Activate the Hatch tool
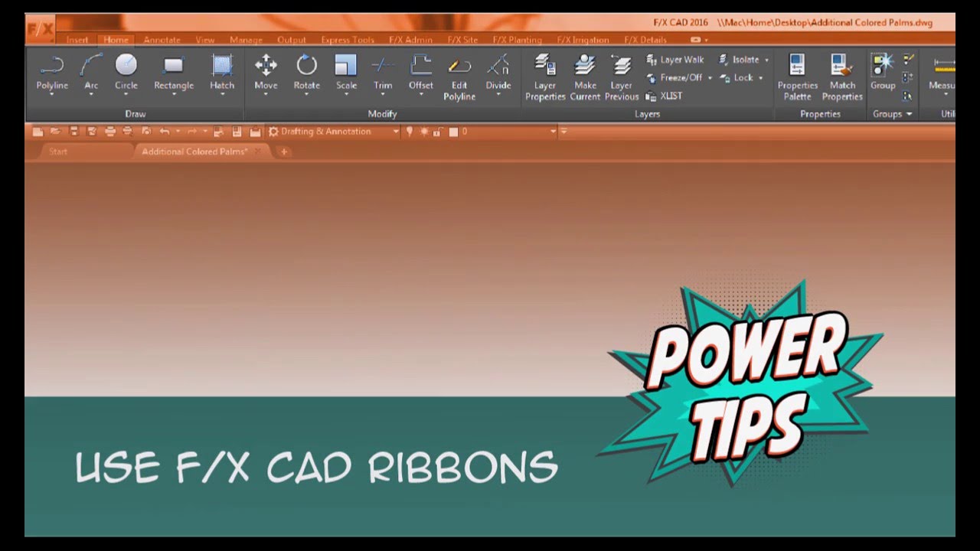This screenshot has height=551, width=980. coord(222,73)
